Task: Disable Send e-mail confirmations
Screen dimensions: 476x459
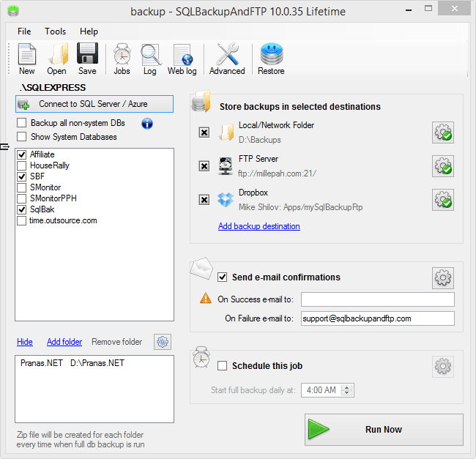Action: click(x=222, y=277)
